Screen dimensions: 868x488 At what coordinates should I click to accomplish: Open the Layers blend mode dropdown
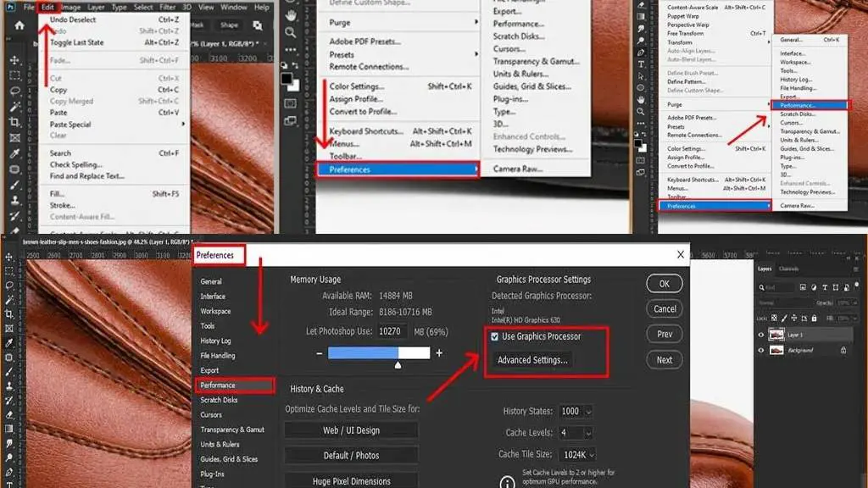click(784, 303)
